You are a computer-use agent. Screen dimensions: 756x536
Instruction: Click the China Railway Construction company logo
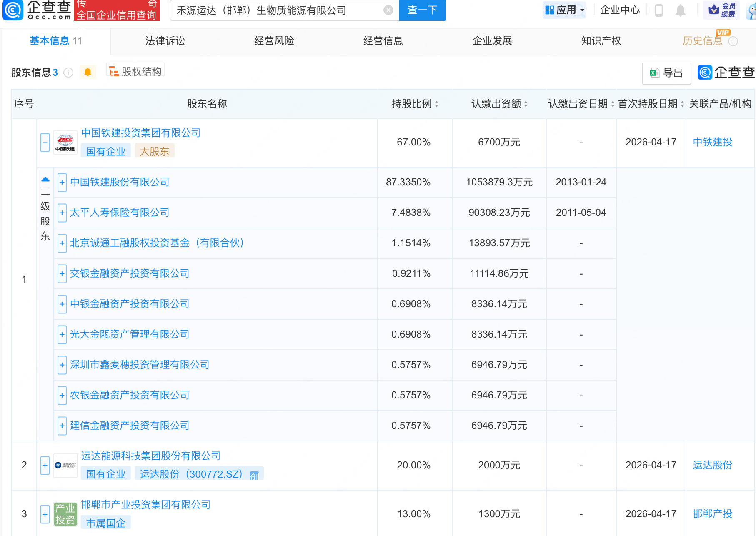[x=65, y=143]
